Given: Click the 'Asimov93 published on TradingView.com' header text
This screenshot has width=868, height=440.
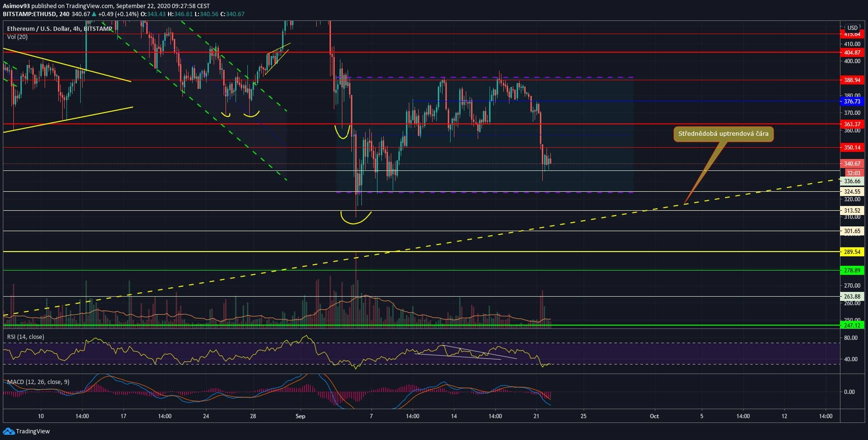Looking at the screenshot, I should [58, 6].
